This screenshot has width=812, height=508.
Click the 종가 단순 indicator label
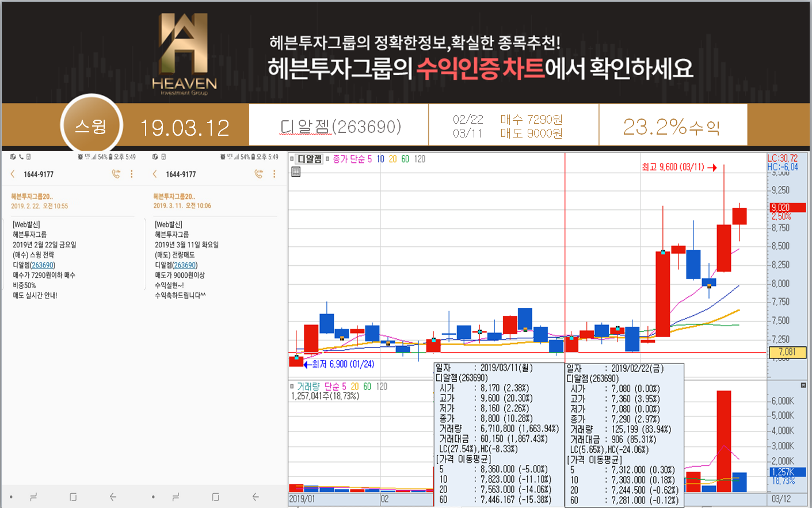[349, 159]
